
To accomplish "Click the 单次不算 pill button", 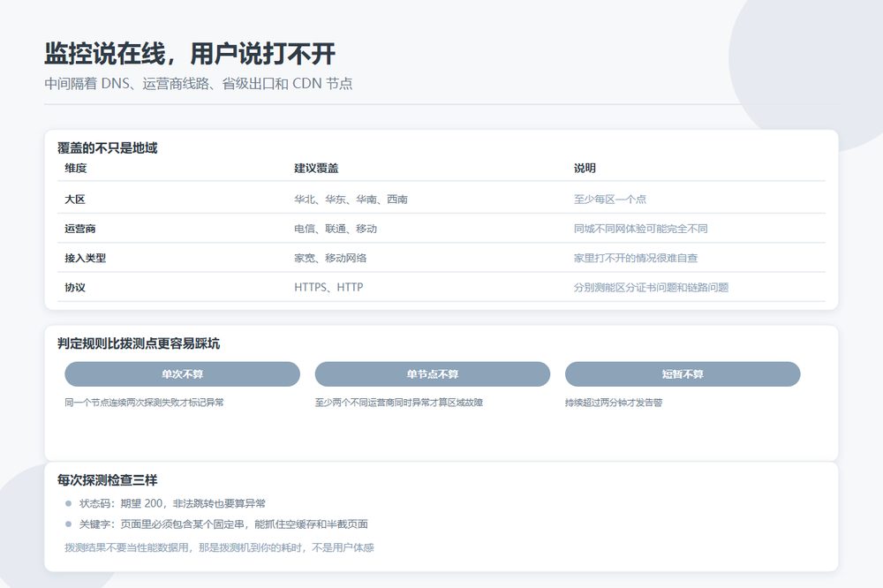I will [x=182, y=374].
